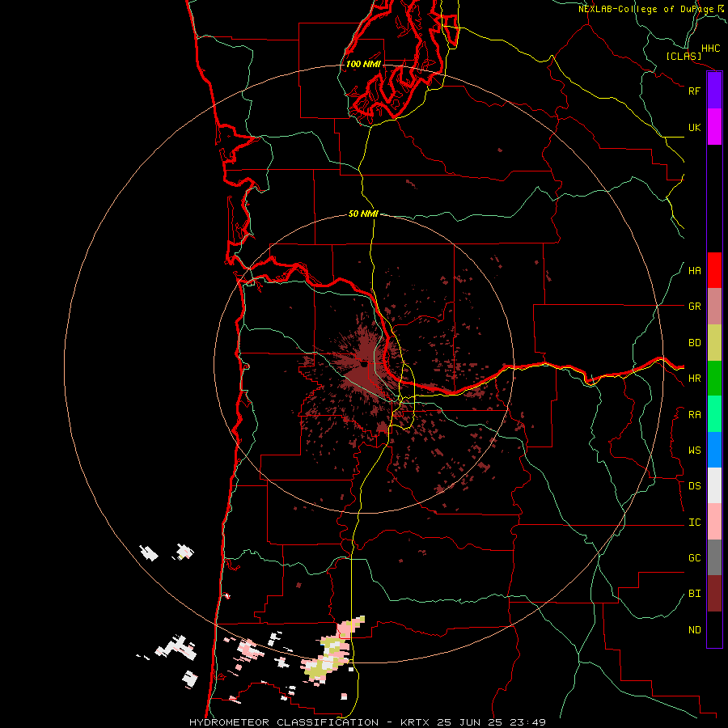728x728 pixels.
Task: Click the 100 NMI range ring label
Action: tap(363, 64)
